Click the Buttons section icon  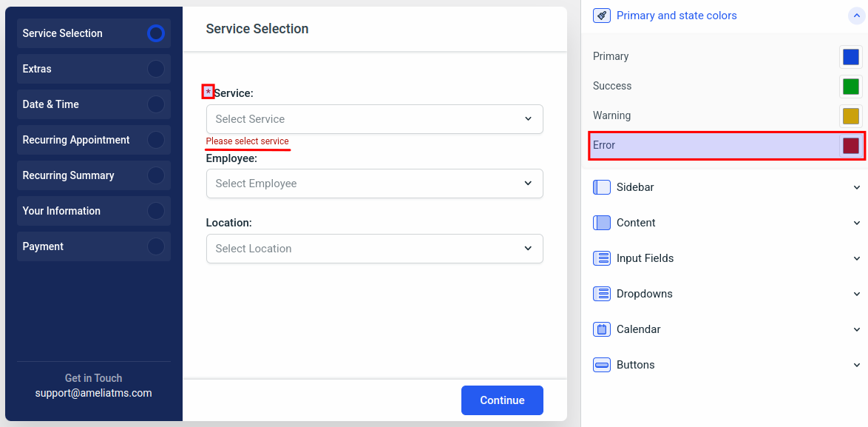tap(601, 364)
